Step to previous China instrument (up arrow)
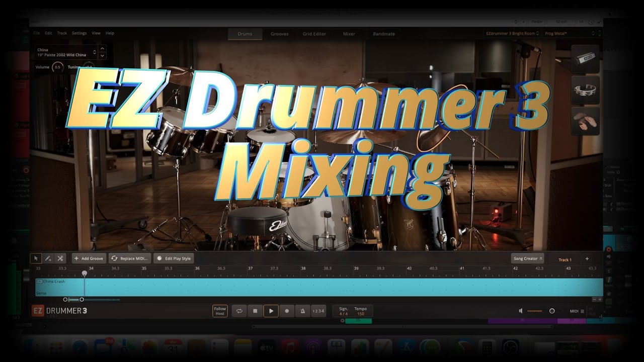This screenshot has height=362, width=644. 103,49
